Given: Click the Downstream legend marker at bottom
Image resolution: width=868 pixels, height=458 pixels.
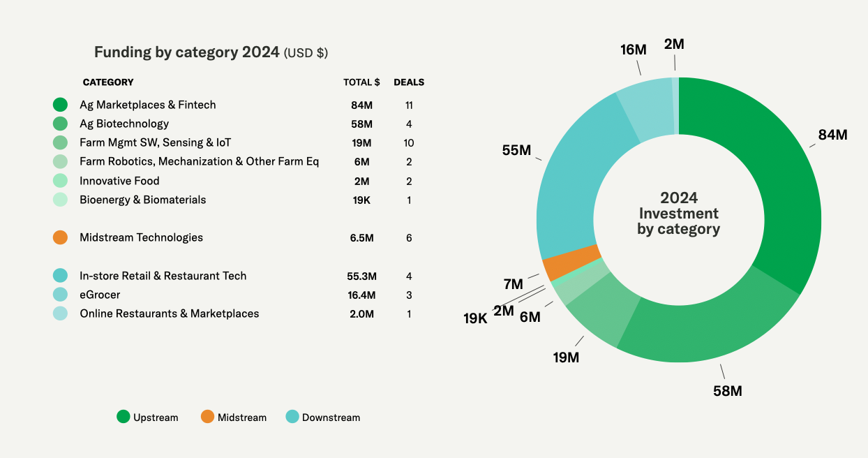Looking at the screenshot, I should click(292, 417).
